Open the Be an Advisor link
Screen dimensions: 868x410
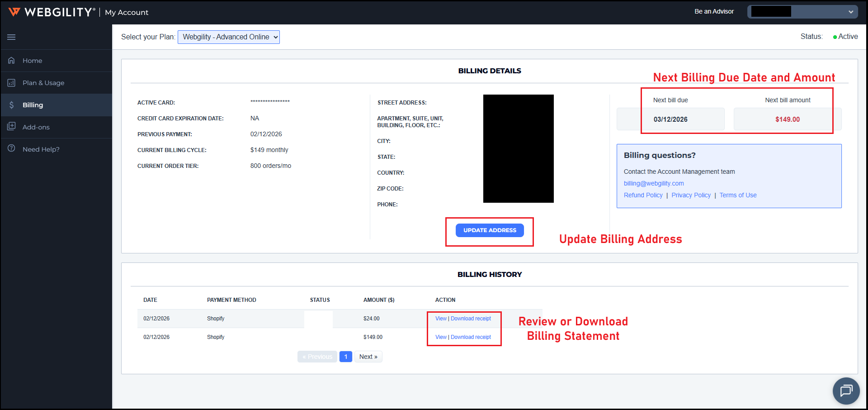[x=714, y=11]
